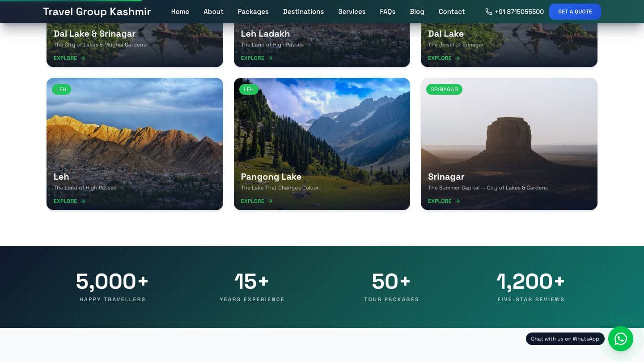Click the Leh Ladakh card heading

click(x=265, y=34)
